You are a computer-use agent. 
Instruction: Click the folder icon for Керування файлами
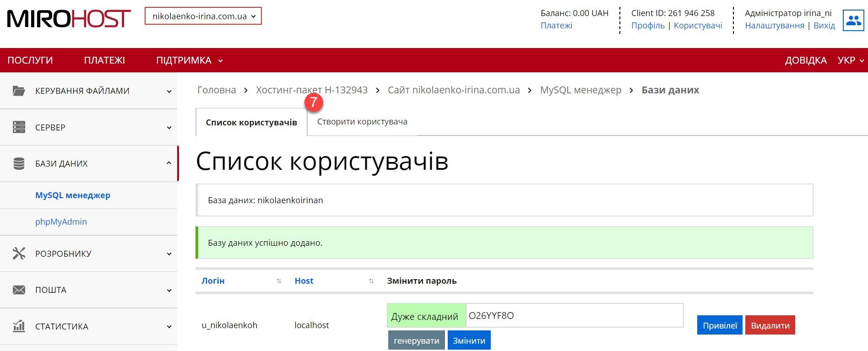[19, 91]
